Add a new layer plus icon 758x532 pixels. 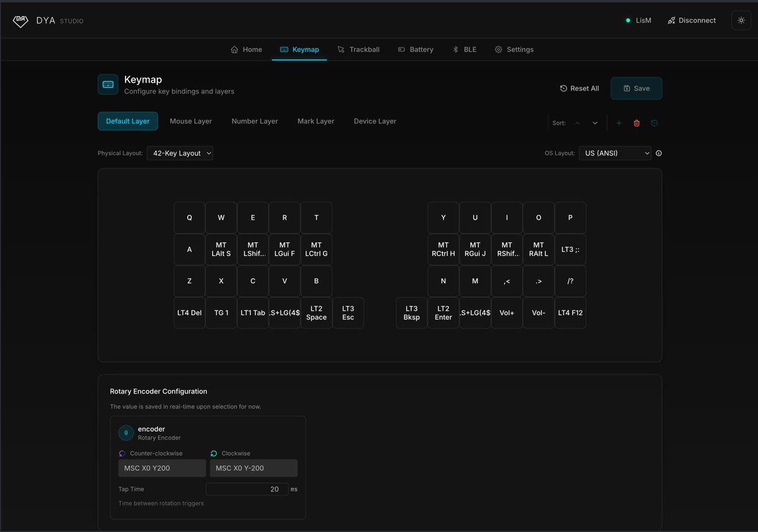(619, 123)
